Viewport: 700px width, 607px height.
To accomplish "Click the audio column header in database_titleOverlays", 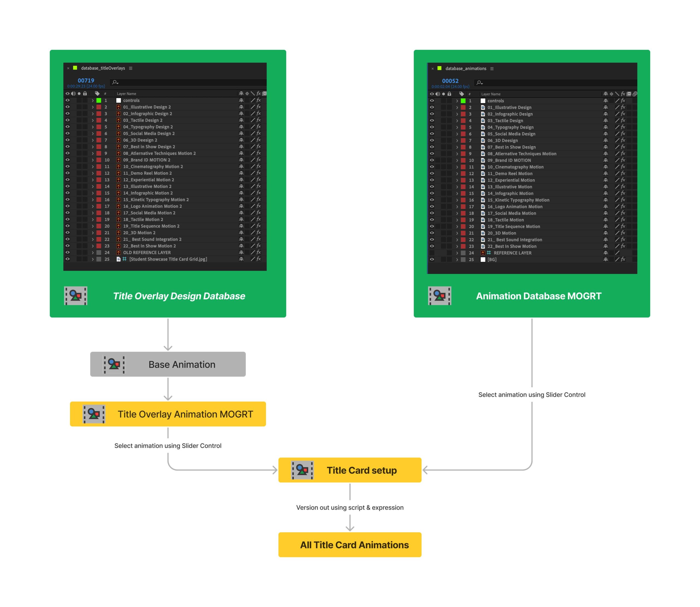I will (73, 94).
